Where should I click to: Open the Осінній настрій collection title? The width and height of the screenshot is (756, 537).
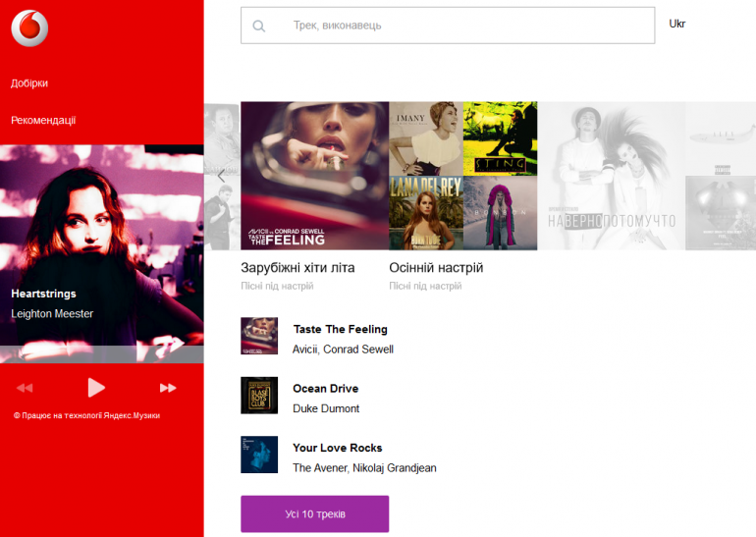[x=436, y=268]
